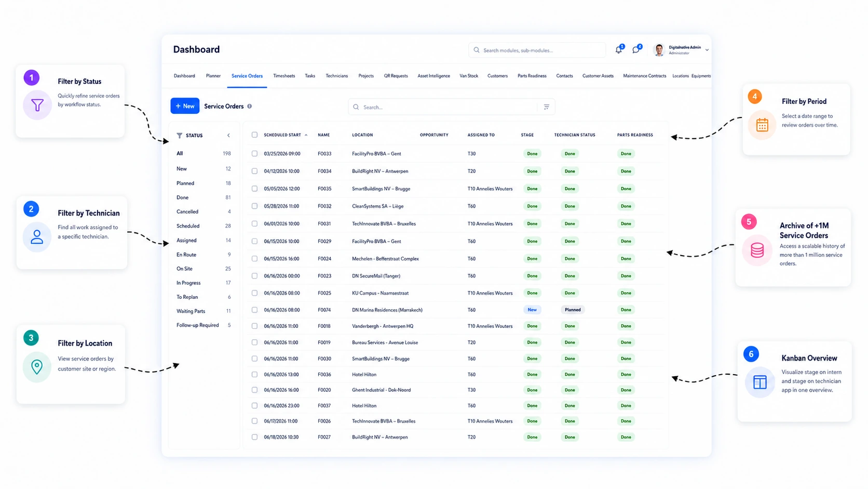Viewport: 868px width, 489px height.
Task: Switch to the Asset Intelligence tab
Action: click(x=433, y=76)
